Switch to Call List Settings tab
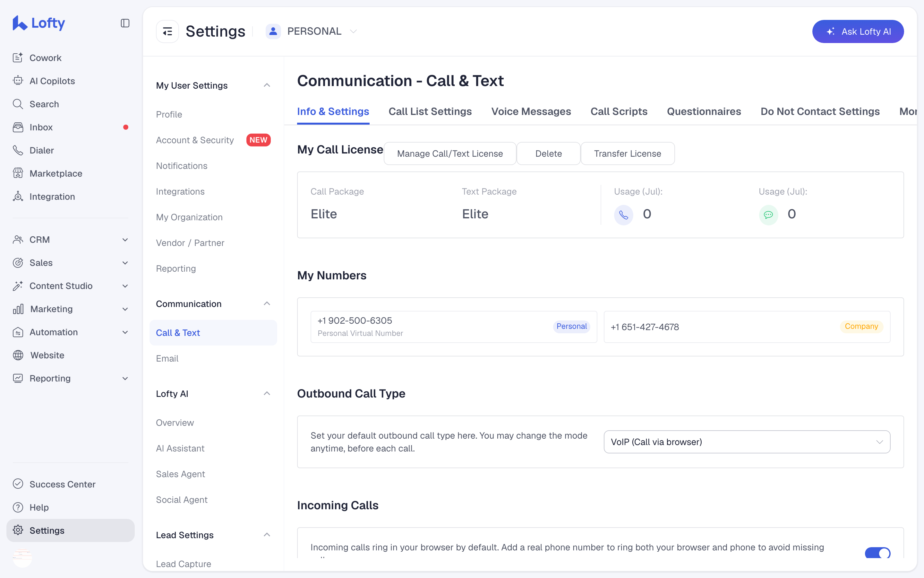This screenshot has width=924, height=578. 430,112
